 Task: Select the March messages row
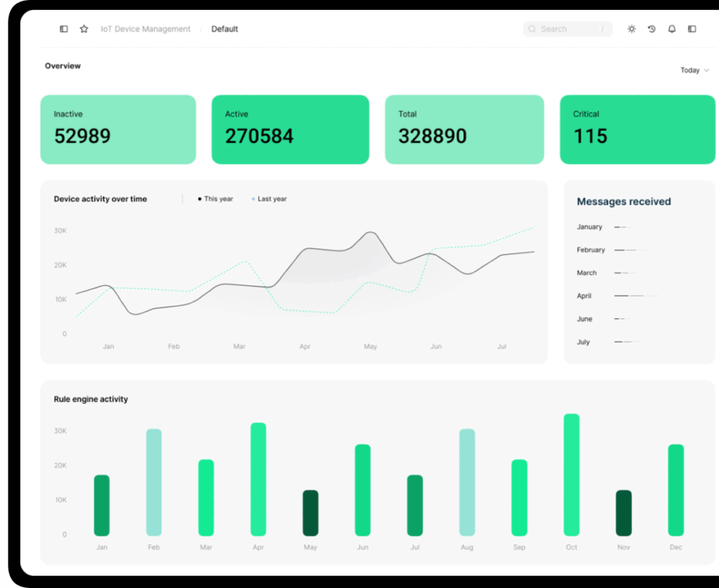[606, 273]
